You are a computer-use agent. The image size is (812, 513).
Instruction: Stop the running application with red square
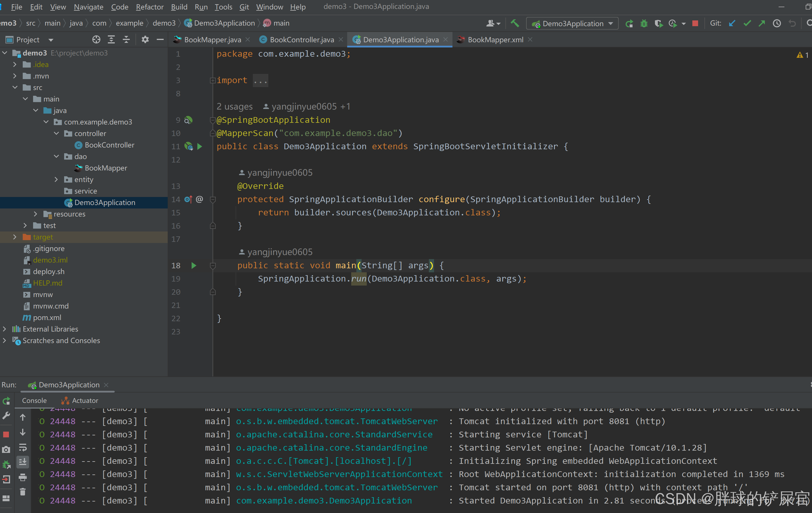tap(695, 23)
